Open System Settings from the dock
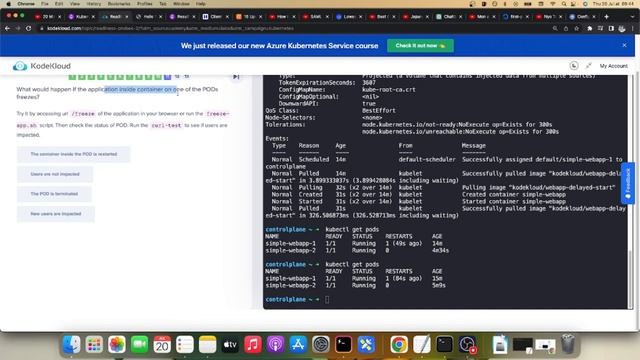Image resolution: width=640 pixels, height=360 pixels. coord(321,345)
